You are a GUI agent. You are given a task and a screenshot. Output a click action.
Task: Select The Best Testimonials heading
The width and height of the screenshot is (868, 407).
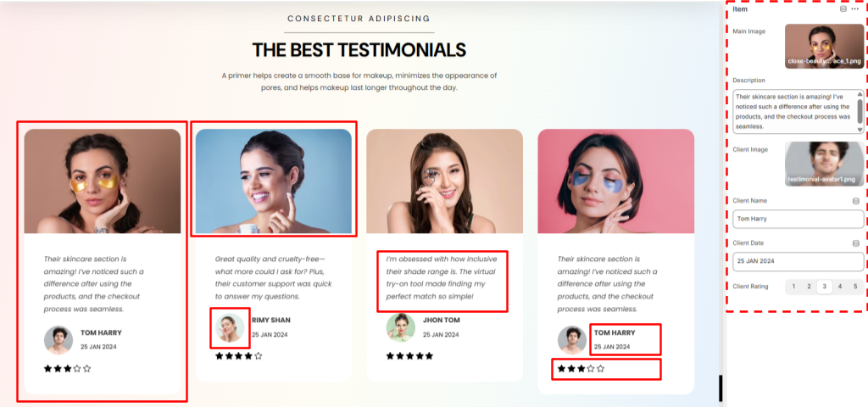pyautogui.click(x=359, y=50)
